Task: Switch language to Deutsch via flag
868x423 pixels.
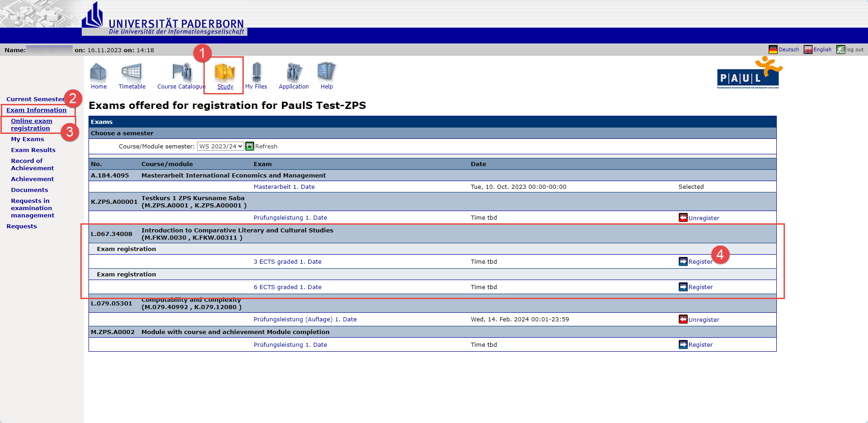Action: [x=773, y=49]
